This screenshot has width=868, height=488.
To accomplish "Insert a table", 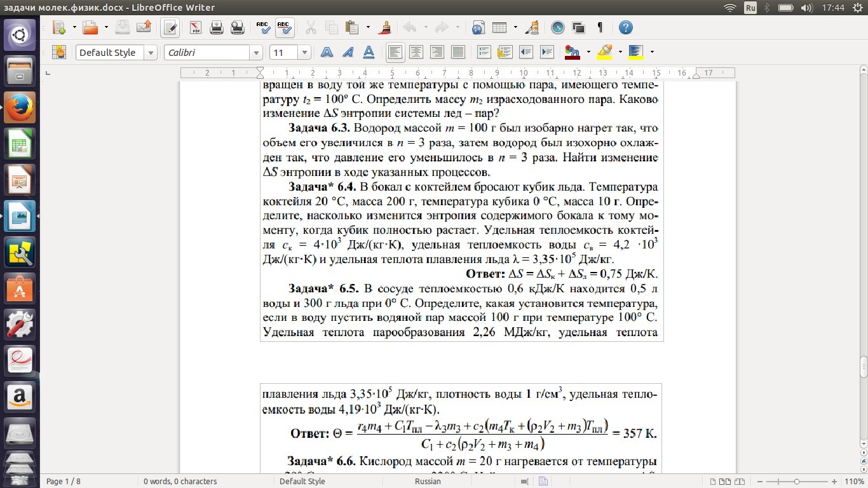I will click(499, 27).
